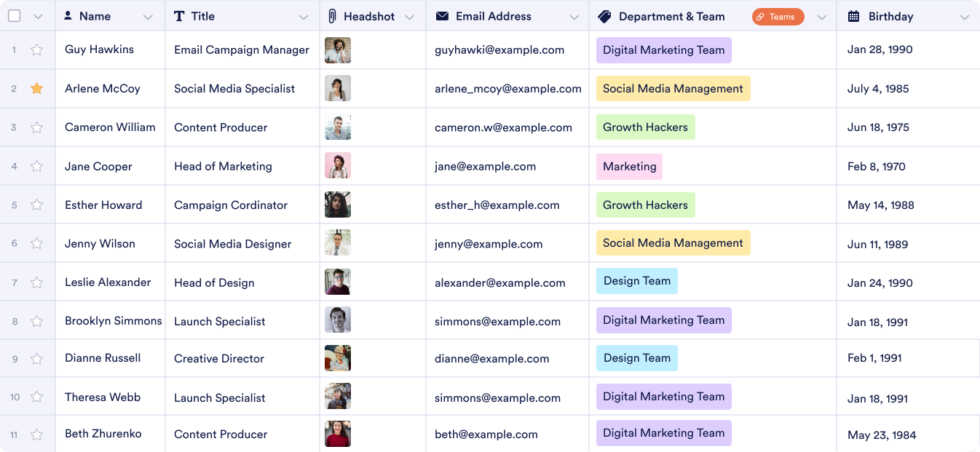Image resolution: width=980 pixels, height=452 pixels.
Task: Star the Leslie Alexander row
Action: coord(37,283)
